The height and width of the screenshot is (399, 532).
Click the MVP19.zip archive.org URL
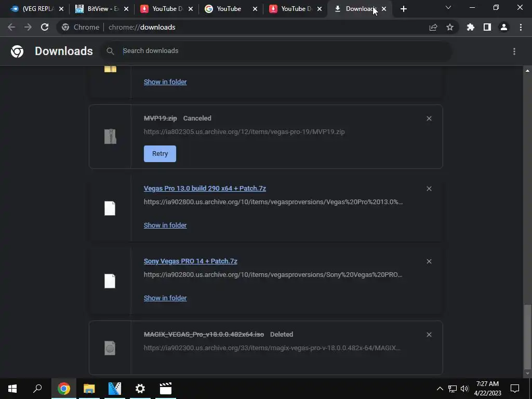point(244,131)
